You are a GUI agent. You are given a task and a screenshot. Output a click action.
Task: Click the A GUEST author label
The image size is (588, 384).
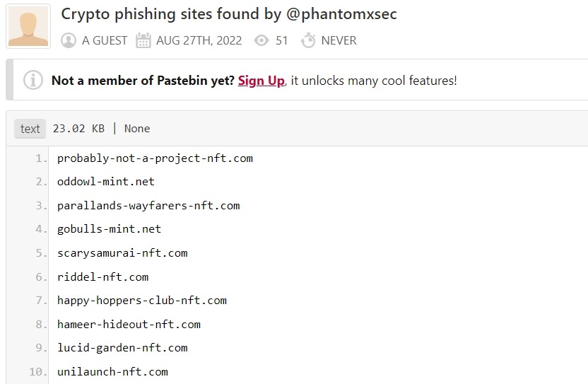[105, 41]
